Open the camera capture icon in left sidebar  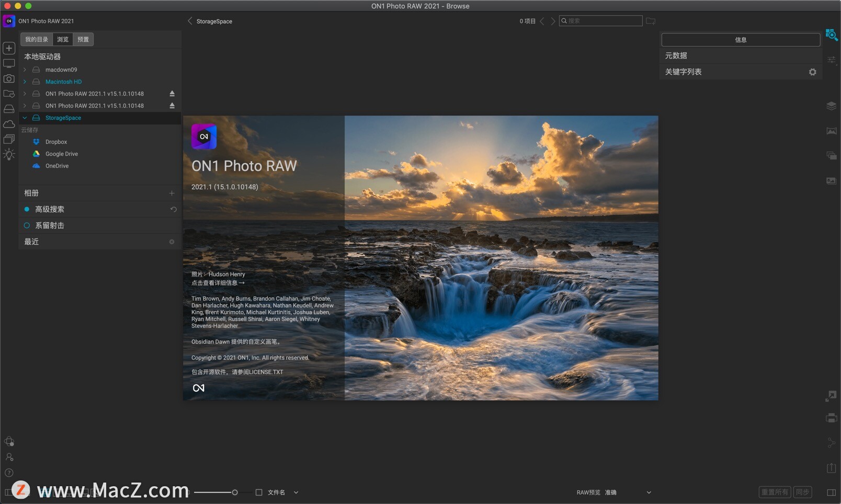(9, 78)
